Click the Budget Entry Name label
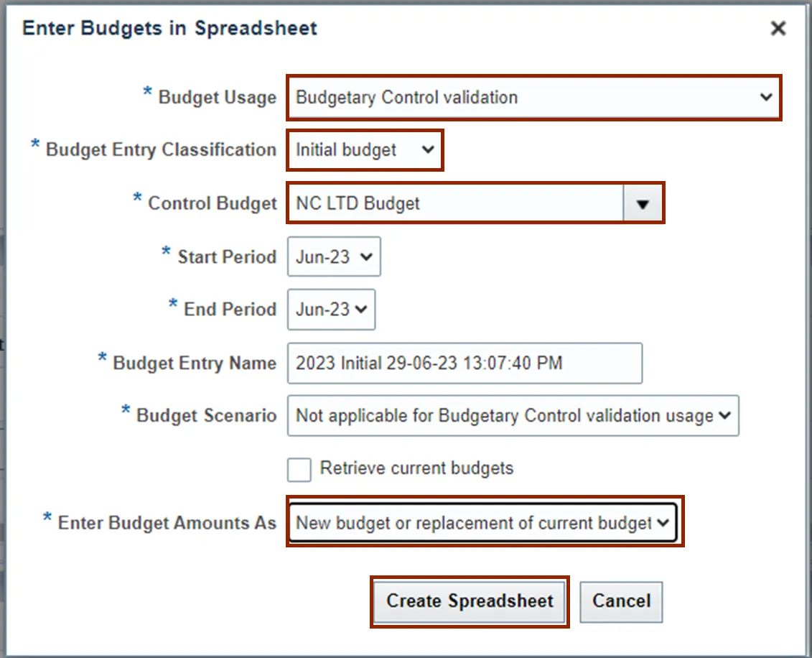Viewport: 812px width, 658px height. (x=194, y=363)
